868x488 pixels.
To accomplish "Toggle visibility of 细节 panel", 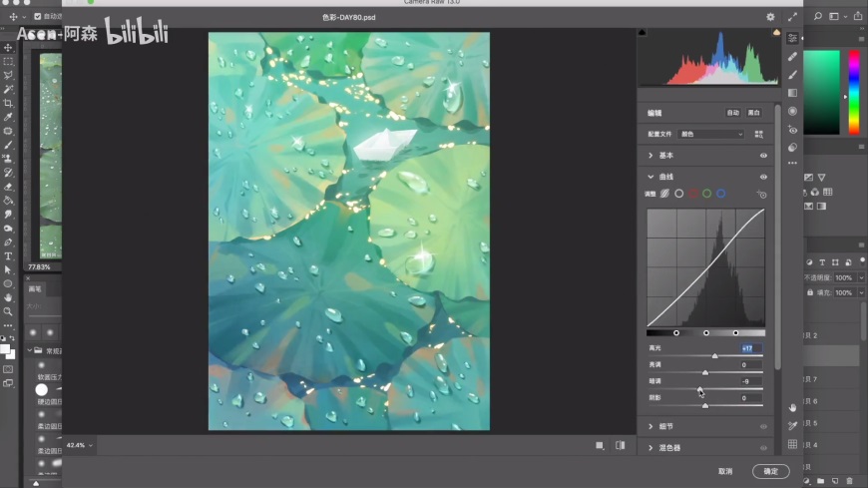I will (763, 426).
